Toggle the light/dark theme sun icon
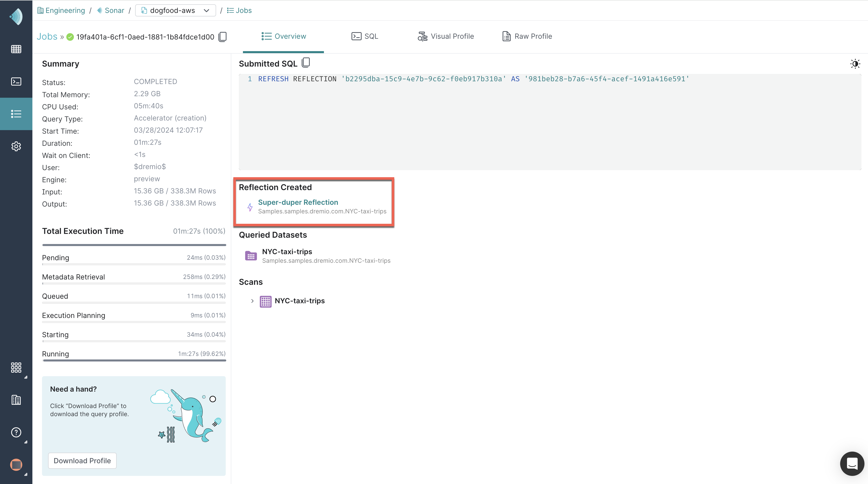The image size is (868, 484). click(856, 64)
